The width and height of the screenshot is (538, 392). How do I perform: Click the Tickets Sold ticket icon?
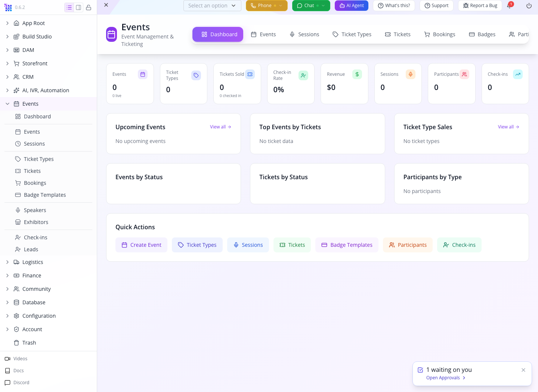250,74
